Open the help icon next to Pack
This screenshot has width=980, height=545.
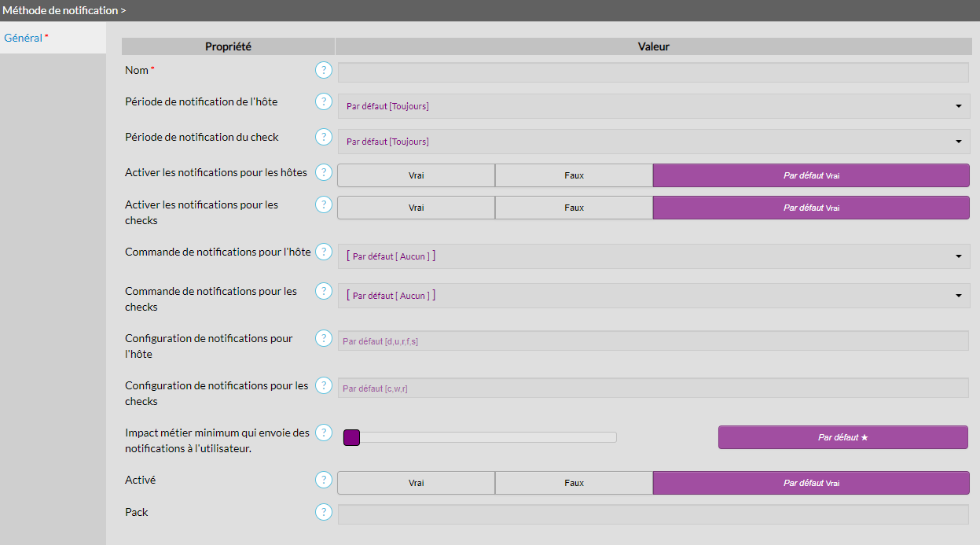(x=324, y=513)
